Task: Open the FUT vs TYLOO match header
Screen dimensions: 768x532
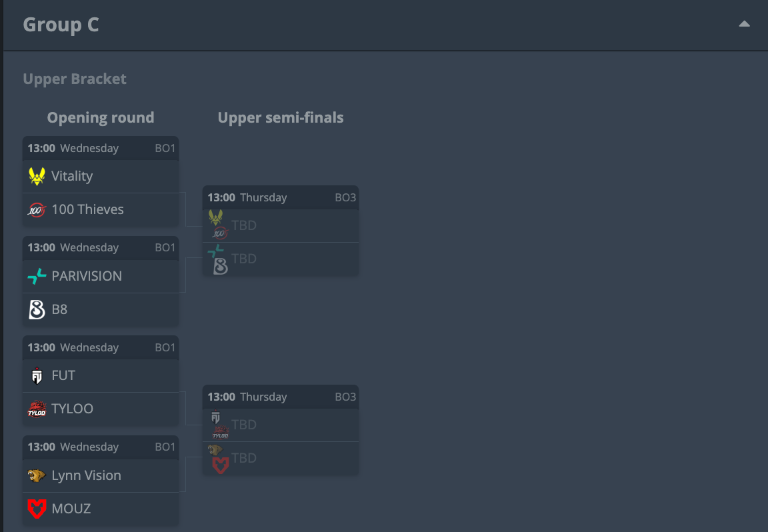Action: pos(101,348)
